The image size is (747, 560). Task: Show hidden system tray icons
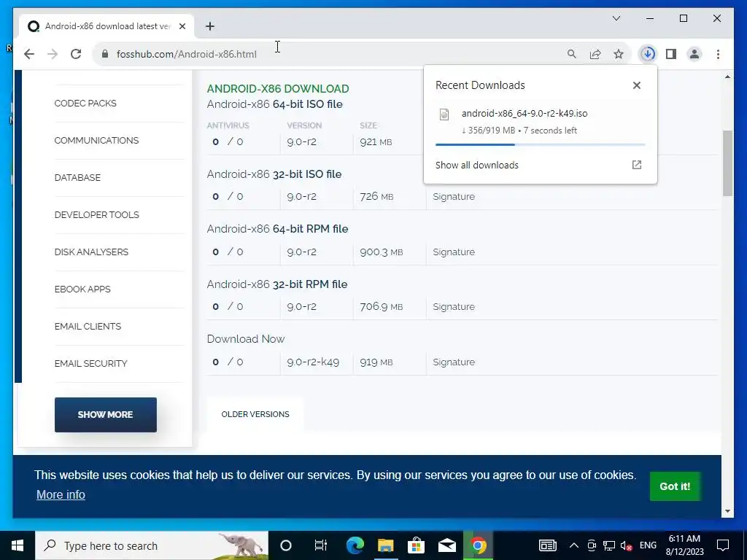574,545
